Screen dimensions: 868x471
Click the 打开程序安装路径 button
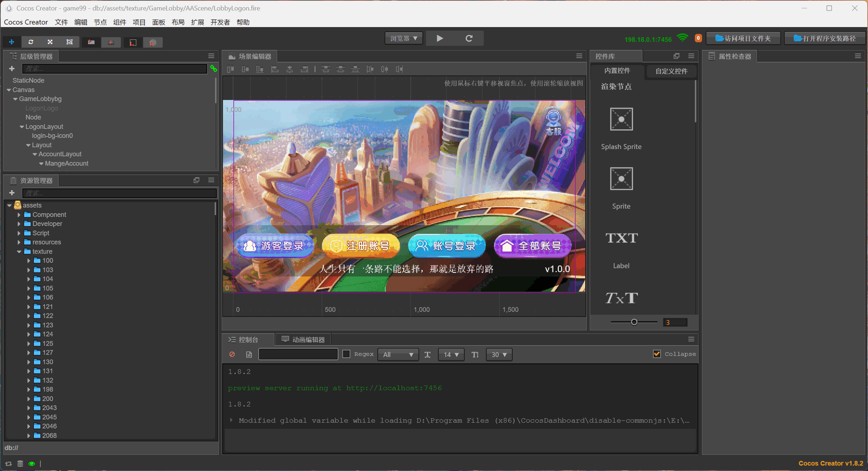pyautogui.click(x=825, y=38)
